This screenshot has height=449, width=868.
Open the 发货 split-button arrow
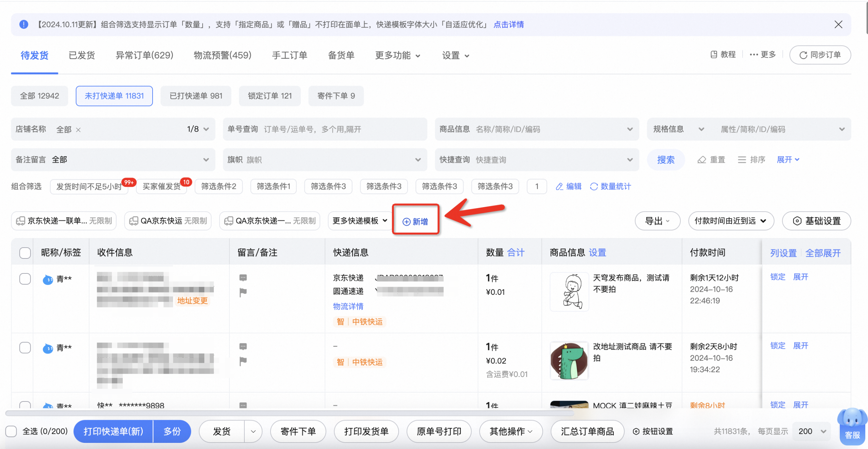coord(253,431)
